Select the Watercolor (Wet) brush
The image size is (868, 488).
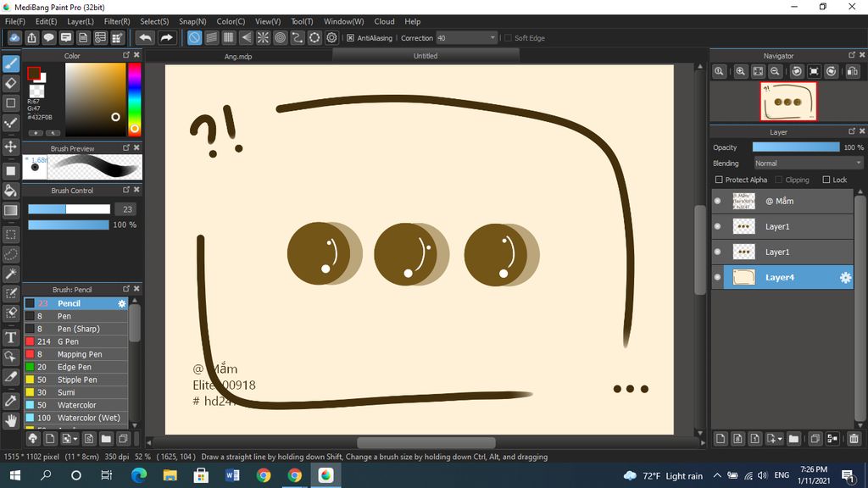click(x=75, y=418)
